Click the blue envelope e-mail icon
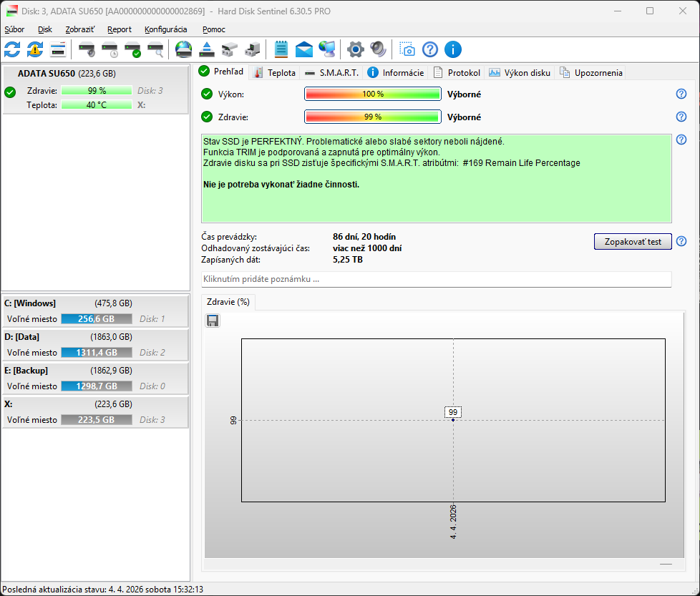Viewport: 700px width, 596px height. [304, 49]
